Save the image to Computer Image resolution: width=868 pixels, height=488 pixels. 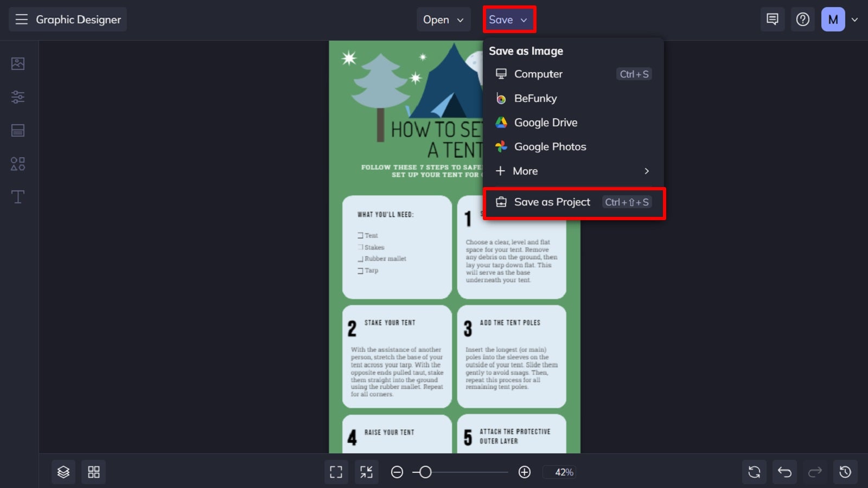tap(538, 74)
